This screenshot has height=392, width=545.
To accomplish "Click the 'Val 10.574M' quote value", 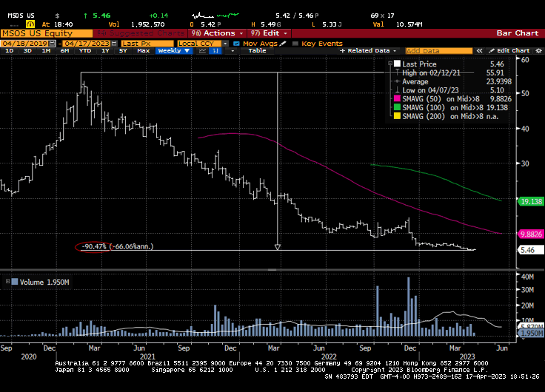I will click(x=398, y=24).
